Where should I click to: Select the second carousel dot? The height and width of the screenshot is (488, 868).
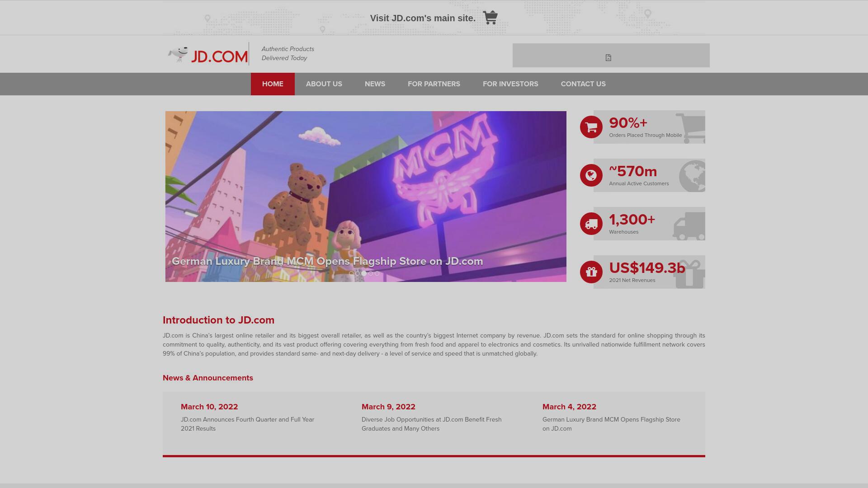tap(358, 273)
